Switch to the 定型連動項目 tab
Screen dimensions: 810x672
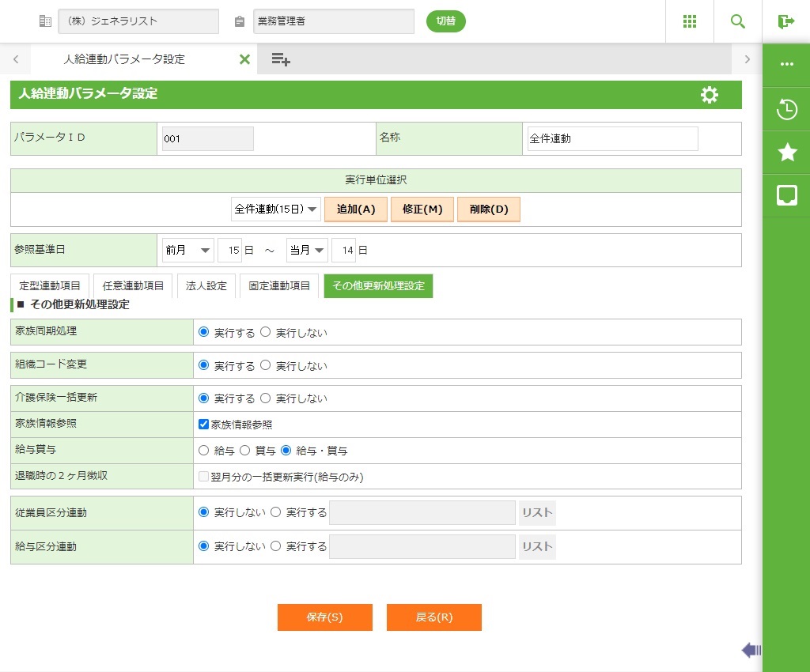(x=50, y=286)
